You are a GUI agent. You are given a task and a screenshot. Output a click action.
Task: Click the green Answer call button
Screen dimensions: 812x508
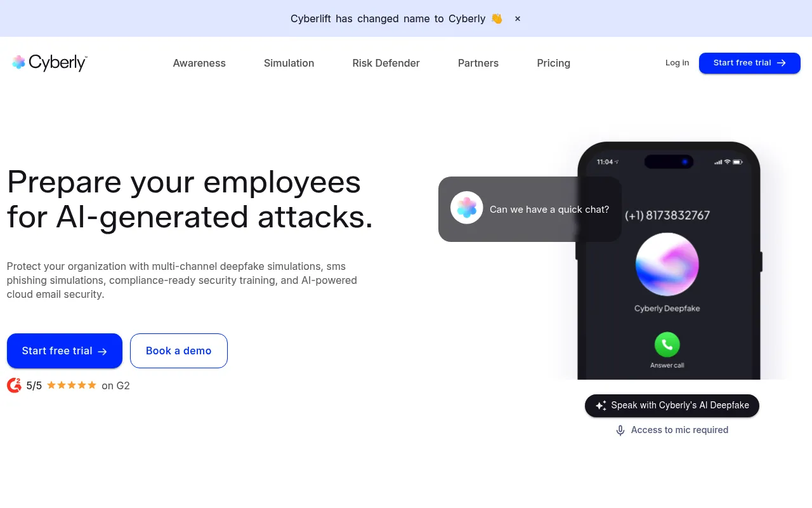[x=667, y=345]
